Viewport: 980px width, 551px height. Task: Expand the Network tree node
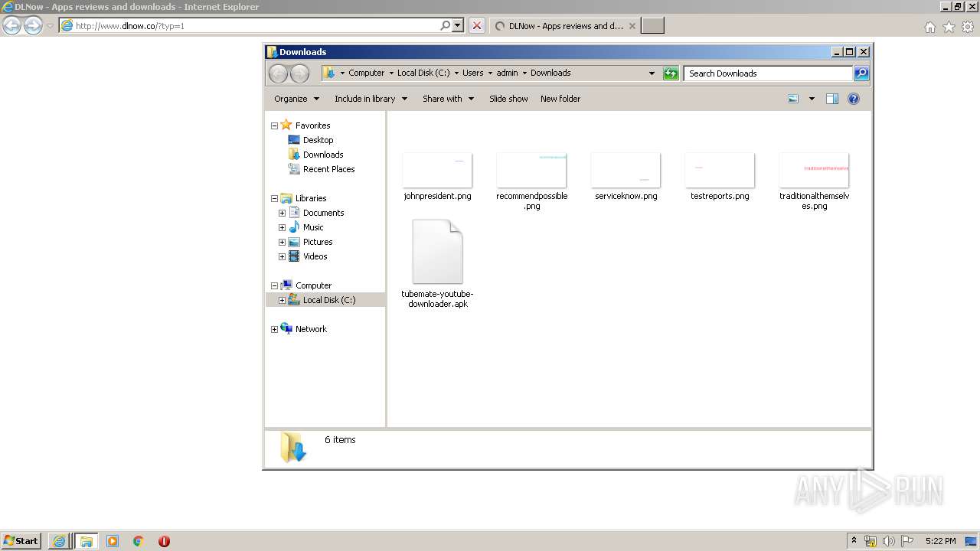click(x=274, y=329)
